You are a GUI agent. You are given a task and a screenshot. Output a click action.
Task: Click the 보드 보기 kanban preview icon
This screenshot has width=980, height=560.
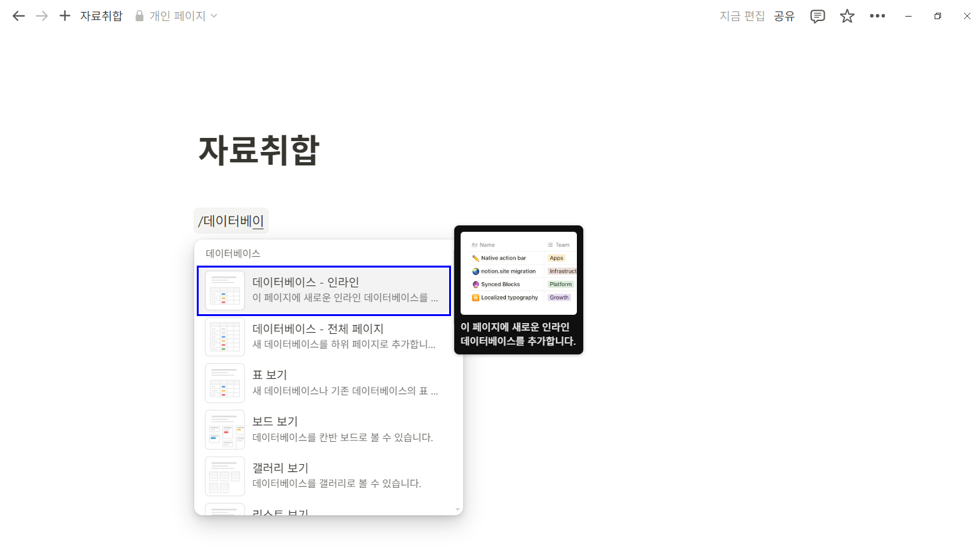click(x=225, y=429)
